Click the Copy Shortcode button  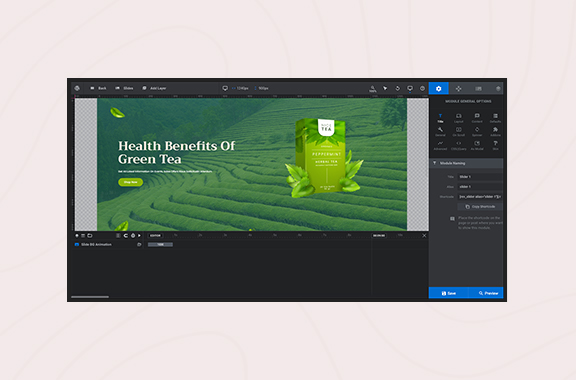coord(480,207)
